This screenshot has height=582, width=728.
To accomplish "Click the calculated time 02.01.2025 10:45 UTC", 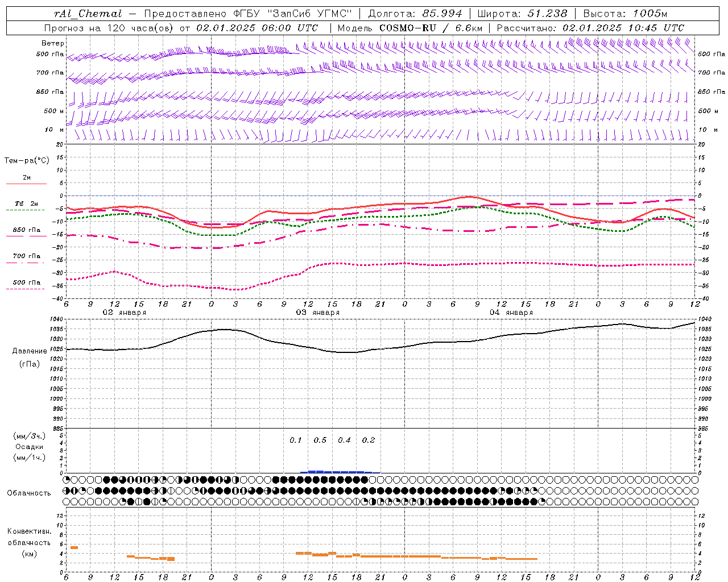I will 623,28.
